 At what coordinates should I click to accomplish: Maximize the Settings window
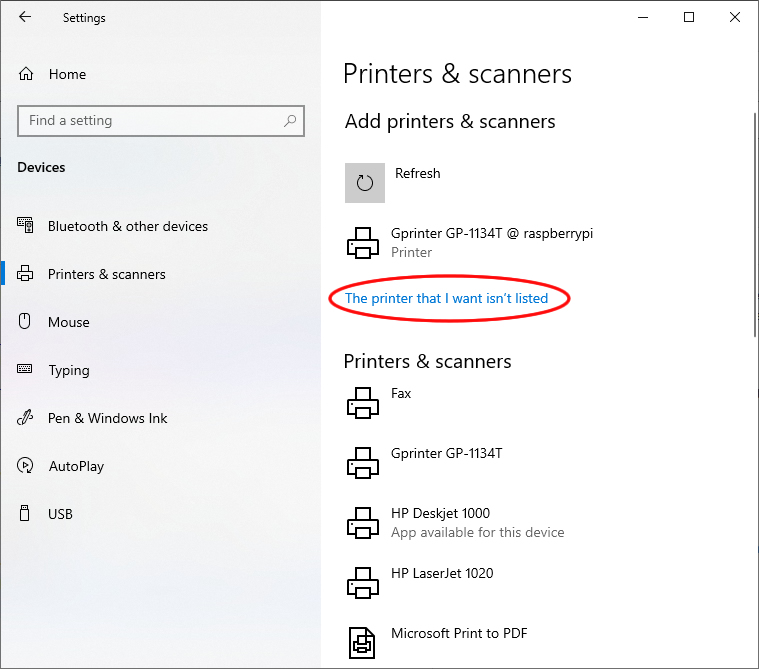(x=689, y=17)
